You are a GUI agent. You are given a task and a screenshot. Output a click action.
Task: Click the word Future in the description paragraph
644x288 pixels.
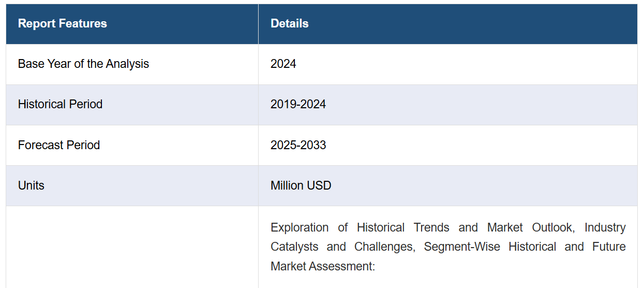click(609, 247)
